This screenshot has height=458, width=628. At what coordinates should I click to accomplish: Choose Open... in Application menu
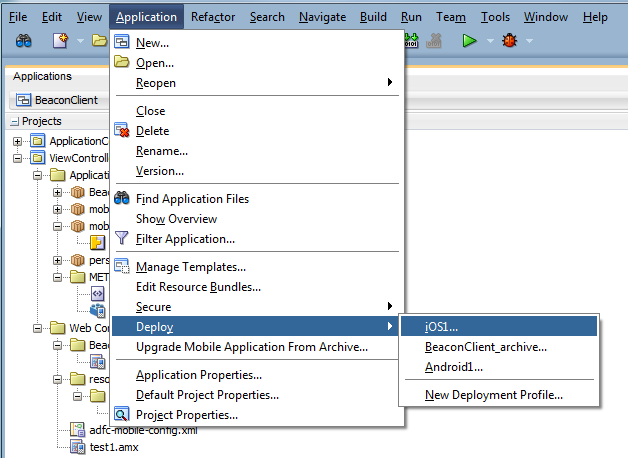258,63
